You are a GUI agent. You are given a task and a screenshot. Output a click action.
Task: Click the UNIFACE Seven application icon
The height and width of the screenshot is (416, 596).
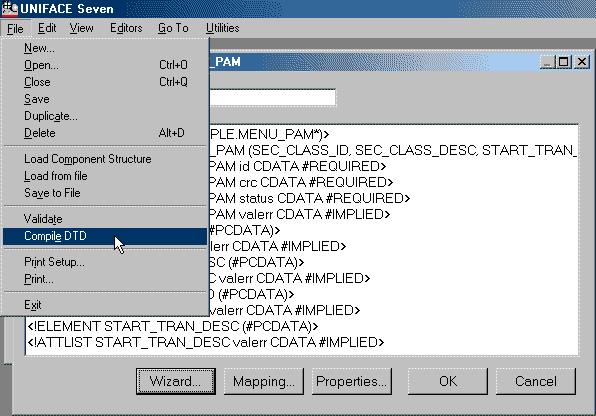[x=10, y=8]
